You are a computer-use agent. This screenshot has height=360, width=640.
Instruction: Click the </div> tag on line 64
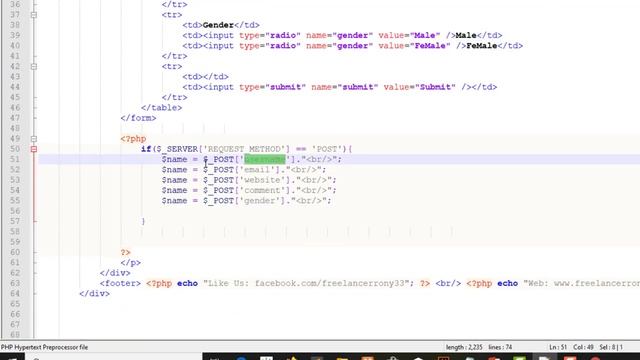[x=94, y=293]
